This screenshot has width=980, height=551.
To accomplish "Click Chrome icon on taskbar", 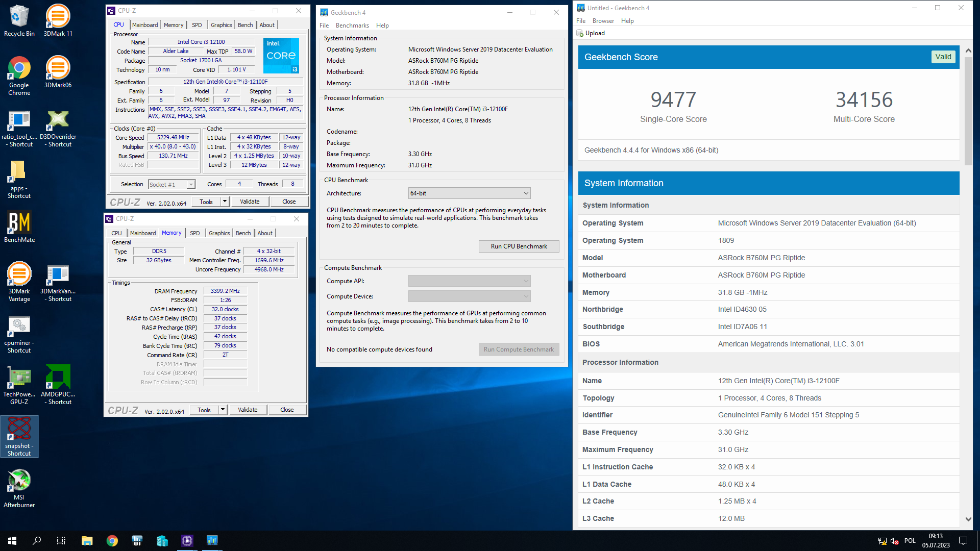I will [112, 541].
